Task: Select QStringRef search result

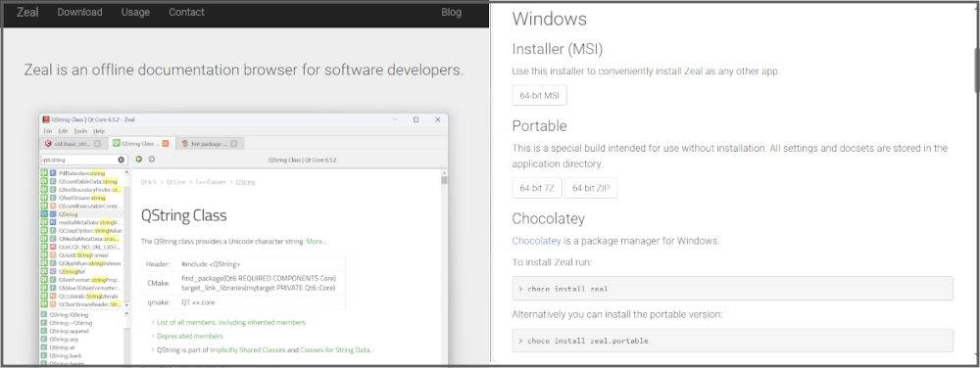Action: coord(82,272)
